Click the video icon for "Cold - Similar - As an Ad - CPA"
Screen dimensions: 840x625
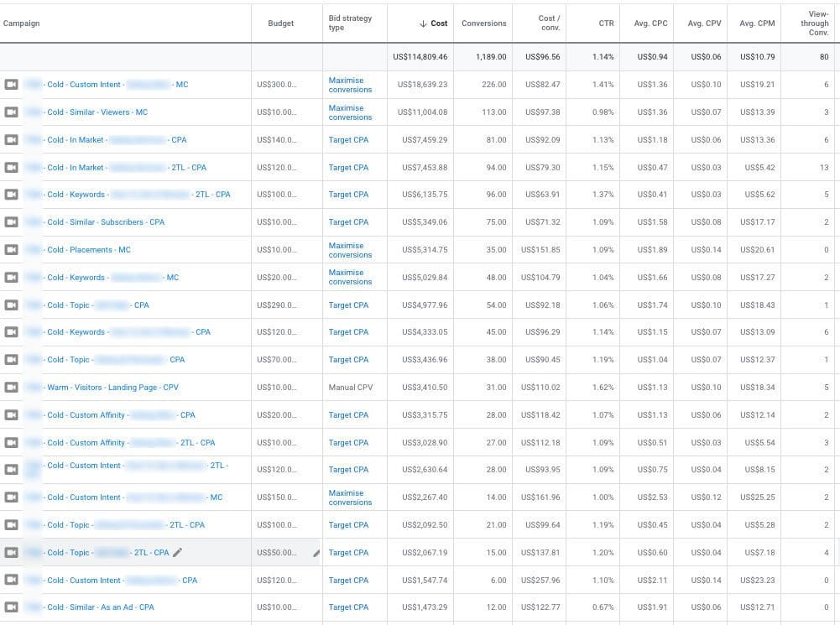coord(12,607)
